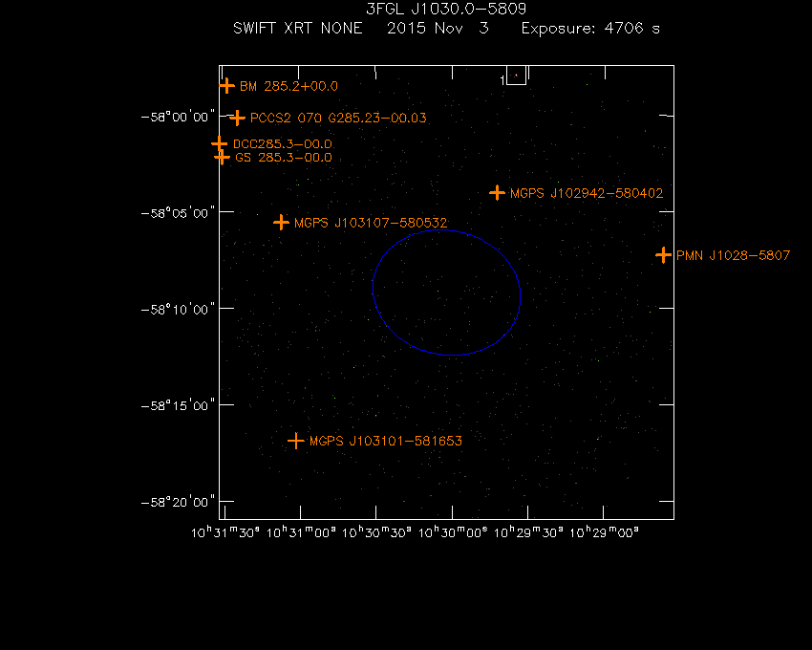Screen dimensions: 812x650
Task: Click the right ascension label 10h31m30s
Action: pos(225,532)
